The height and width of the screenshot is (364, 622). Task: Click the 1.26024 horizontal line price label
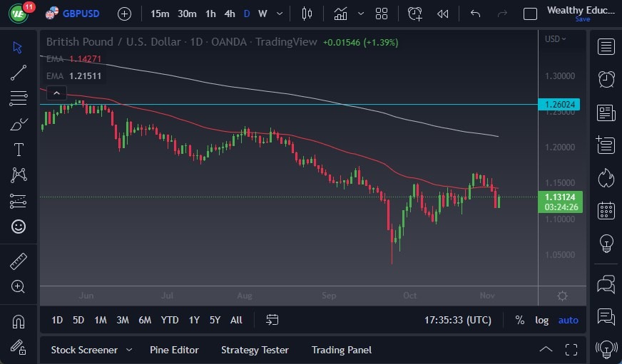(561, 105)
